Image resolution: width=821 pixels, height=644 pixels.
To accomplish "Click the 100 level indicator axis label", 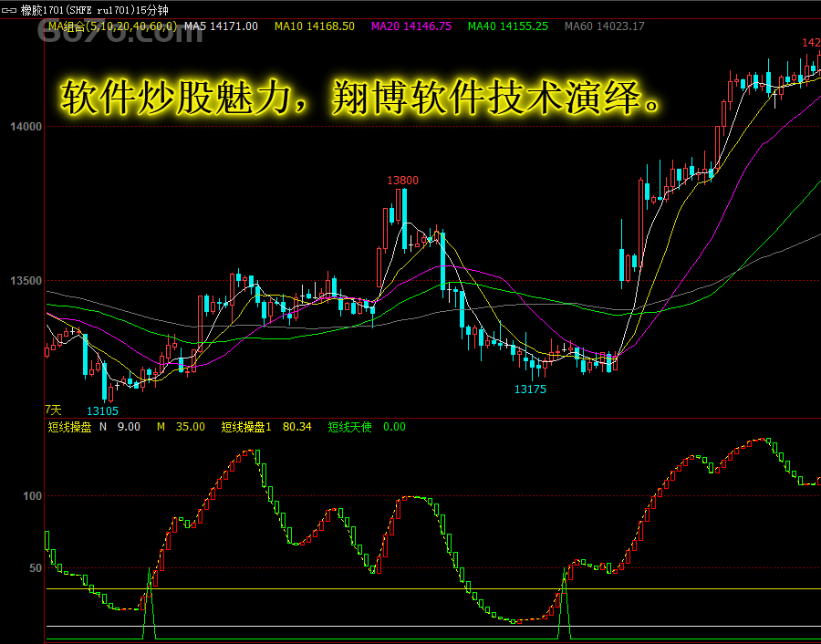I will pos(33,496).
